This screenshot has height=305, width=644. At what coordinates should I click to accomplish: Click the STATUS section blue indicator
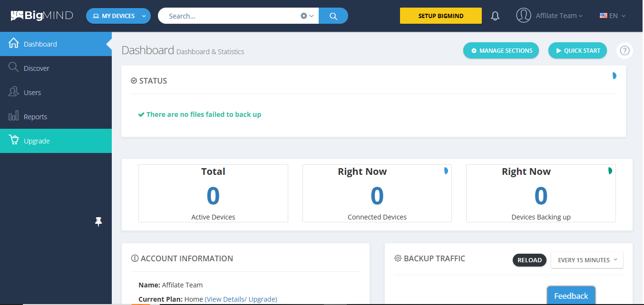[614, 76]
